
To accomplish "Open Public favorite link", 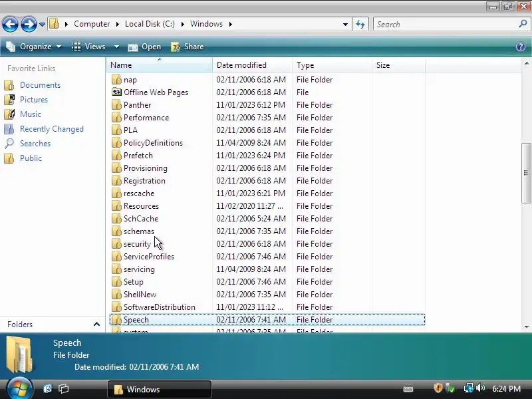I will pyautogui.click(x=31, y=158).
